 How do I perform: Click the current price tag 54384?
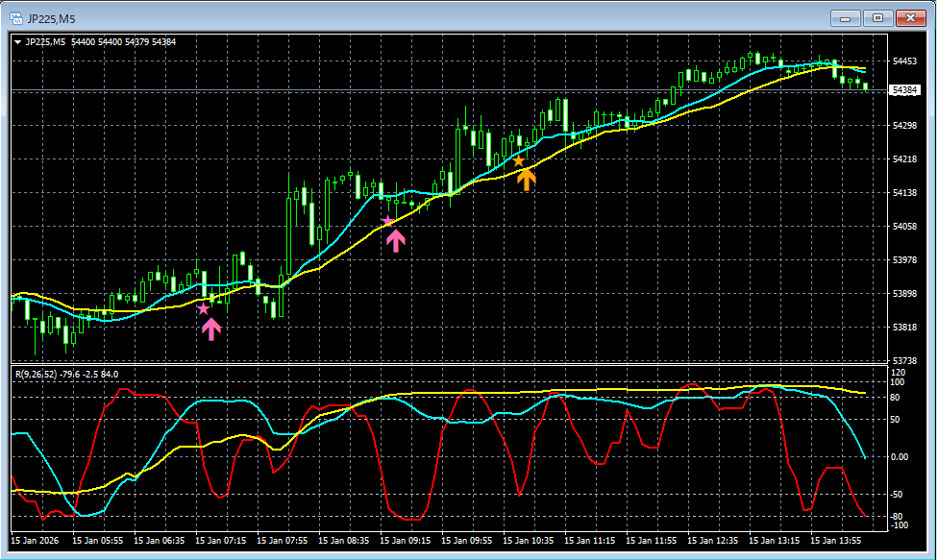(x=904, y=90)
